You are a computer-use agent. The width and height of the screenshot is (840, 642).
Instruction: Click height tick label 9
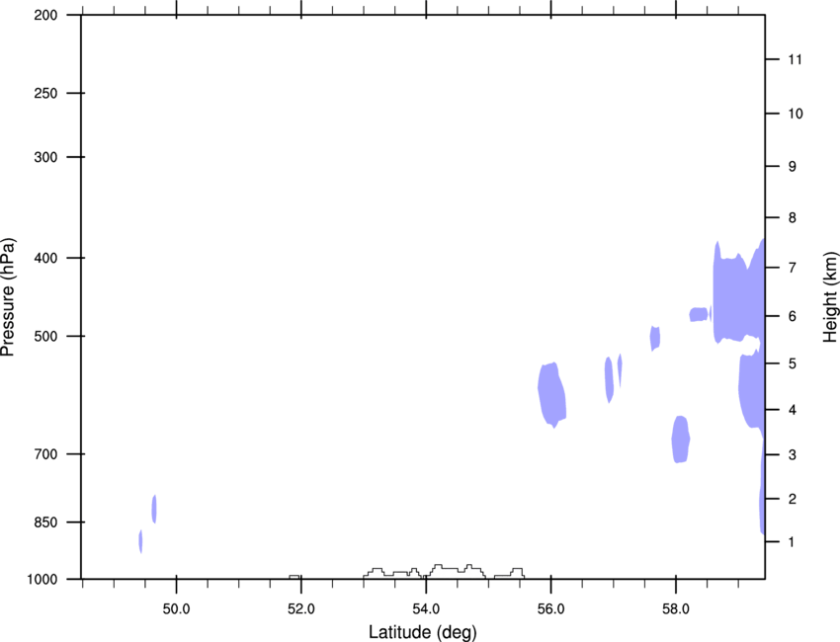[x=793, y=167]
